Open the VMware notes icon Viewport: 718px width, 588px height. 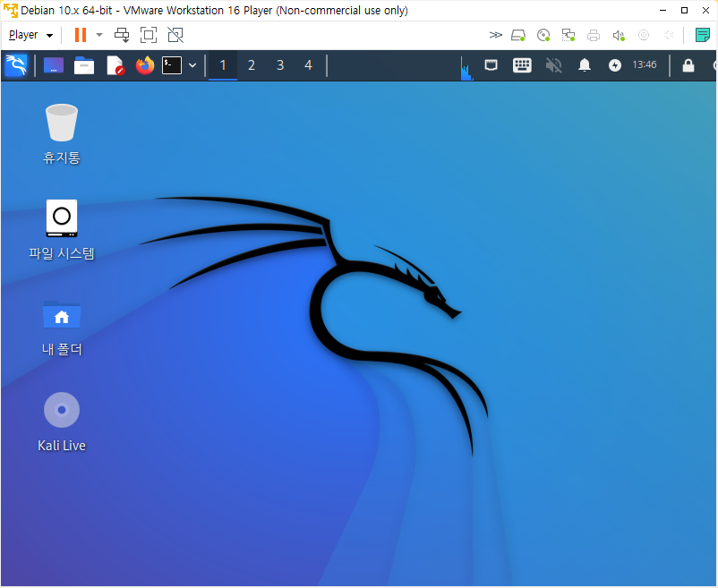pyautogui.click(x=703, y=35)
